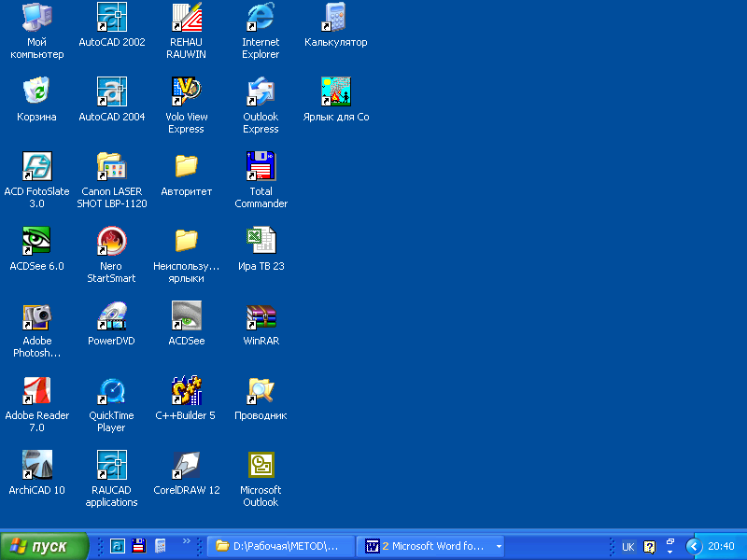Select the ACDSee 6.0 shortcut
The image size is (747, 560).
coord(37,241)
